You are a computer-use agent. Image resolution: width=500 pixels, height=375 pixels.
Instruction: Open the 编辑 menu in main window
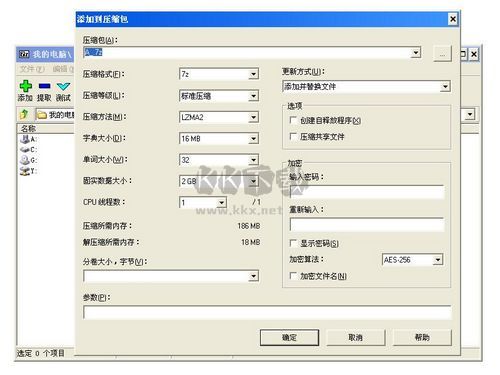(63, 69)
